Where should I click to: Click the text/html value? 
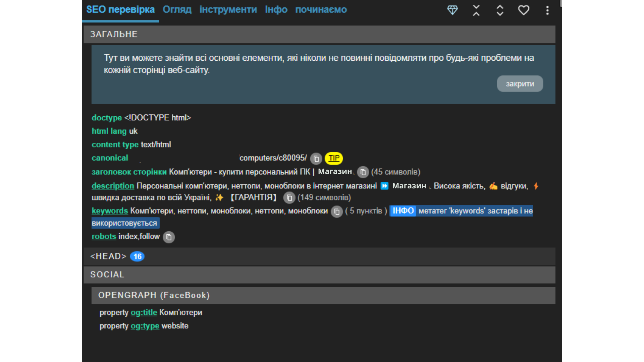156,144
